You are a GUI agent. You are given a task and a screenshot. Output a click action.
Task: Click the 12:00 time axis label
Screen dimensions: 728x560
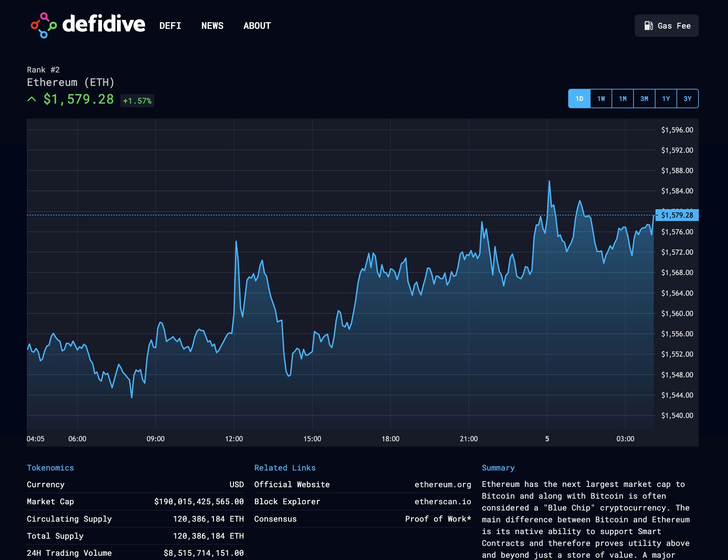point(234,439)
